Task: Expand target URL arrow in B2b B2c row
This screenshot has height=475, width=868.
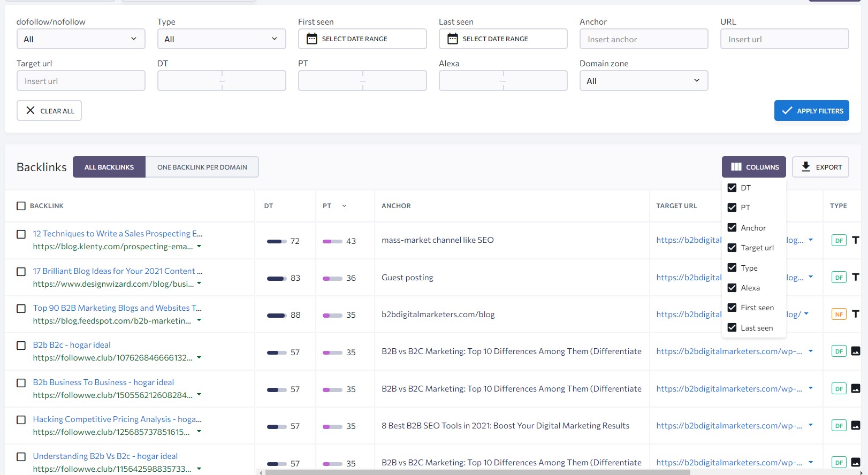Action: click(x=811, y=351)
